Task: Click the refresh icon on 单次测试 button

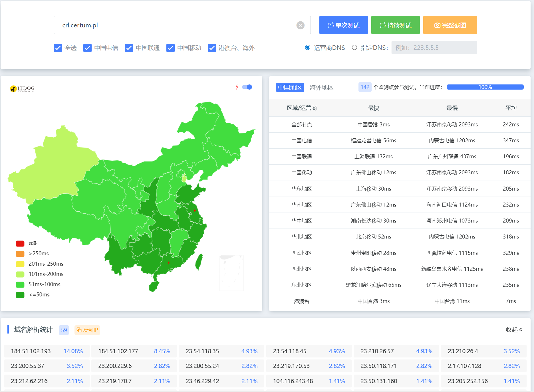Action: click(x=331, y=25)
